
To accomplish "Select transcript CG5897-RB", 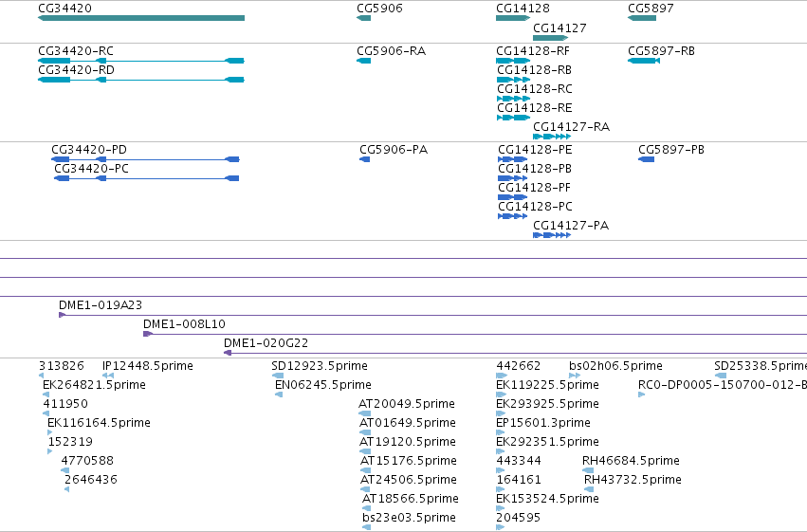I will (644, 61).
